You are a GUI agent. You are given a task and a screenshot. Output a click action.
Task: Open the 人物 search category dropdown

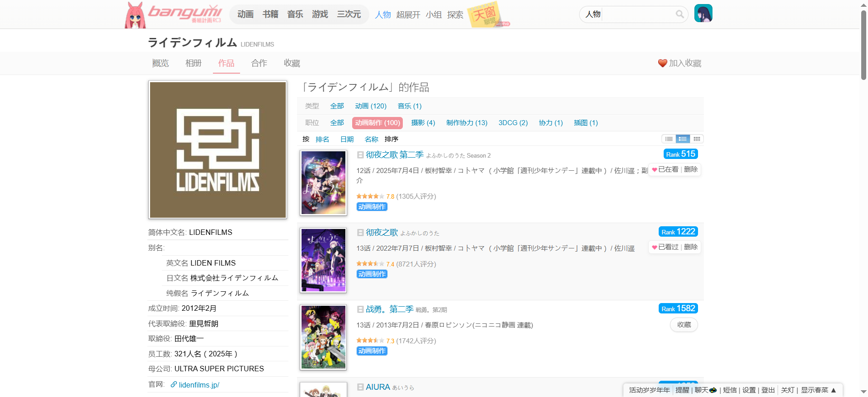pos(593,14)
